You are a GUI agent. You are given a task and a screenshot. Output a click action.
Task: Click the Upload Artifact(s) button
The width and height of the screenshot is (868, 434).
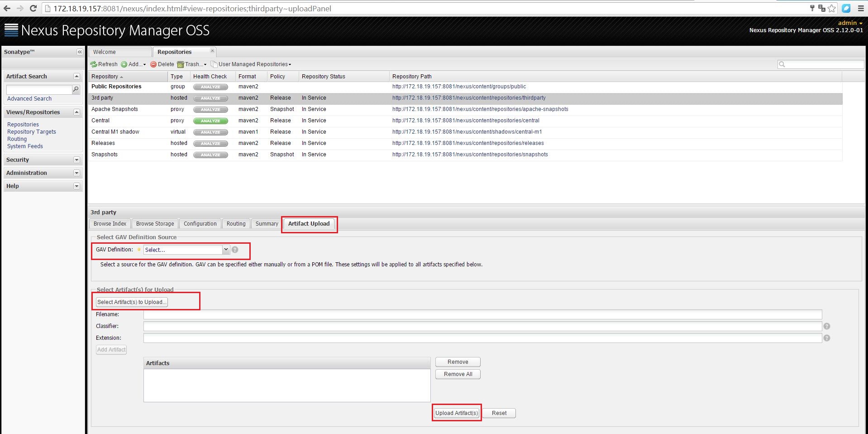click(457, 413)
